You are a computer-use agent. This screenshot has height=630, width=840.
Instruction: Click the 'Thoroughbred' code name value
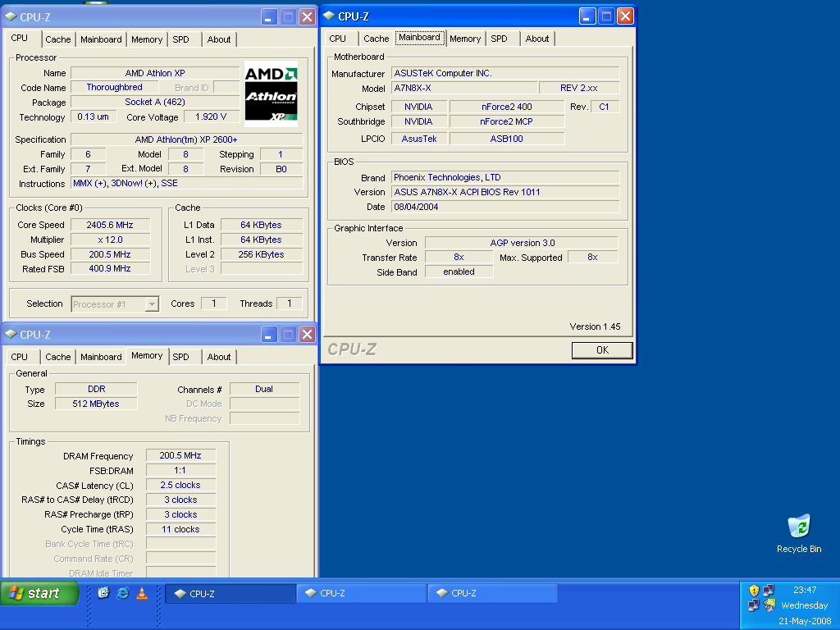pyautogui.click(x=115, y=87)
